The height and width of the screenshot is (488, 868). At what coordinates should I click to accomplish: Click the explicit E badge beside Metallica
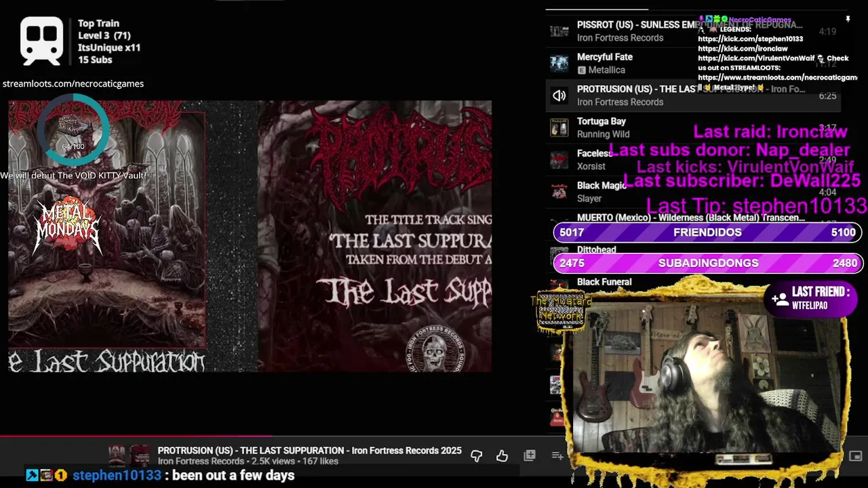[x=581, y=70]
